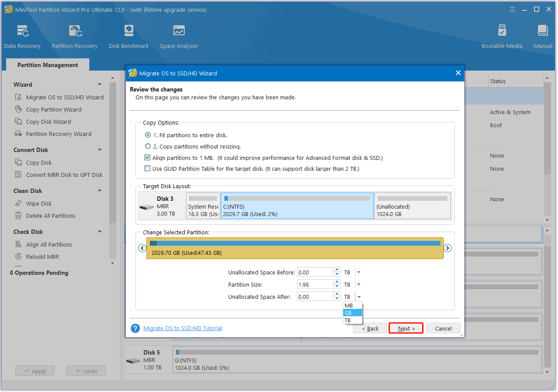Click the Partition Size value field
The image size is (558, 392).
(315, 284)
